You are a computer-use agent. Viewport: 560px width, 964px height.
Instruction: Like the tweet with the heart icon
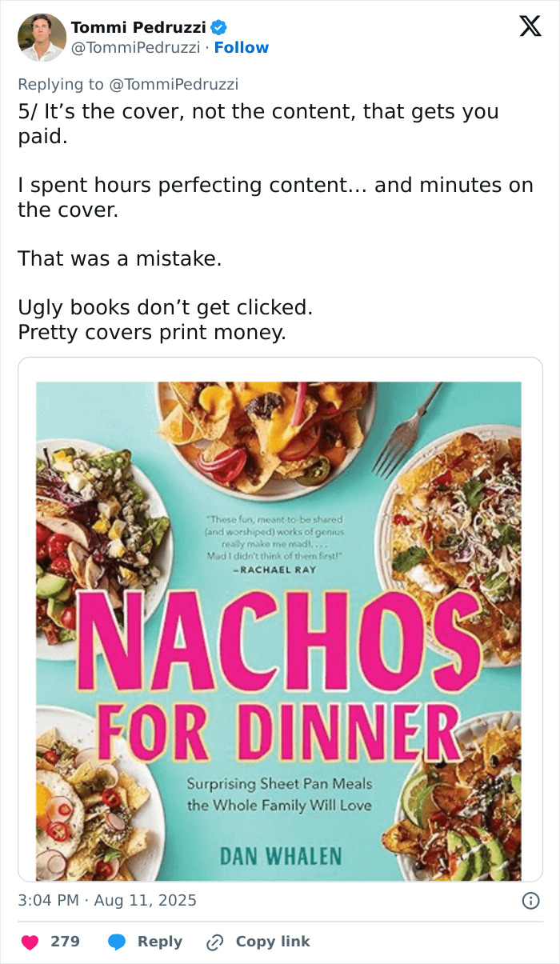[x=30, y=942]
